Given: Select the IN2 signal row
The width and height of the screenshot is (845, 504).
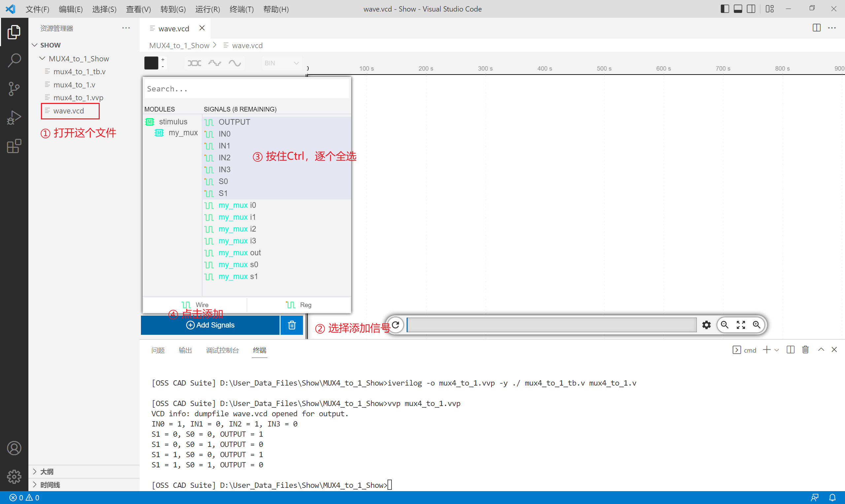Looking at the screenshot, I should 277,158.
